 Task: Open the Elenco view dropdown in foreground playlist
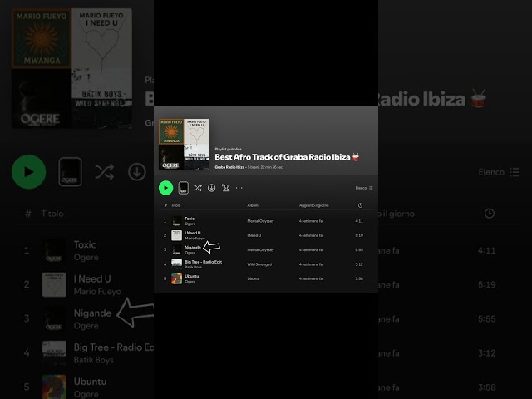pyautogui.click(x=364, y=188)
